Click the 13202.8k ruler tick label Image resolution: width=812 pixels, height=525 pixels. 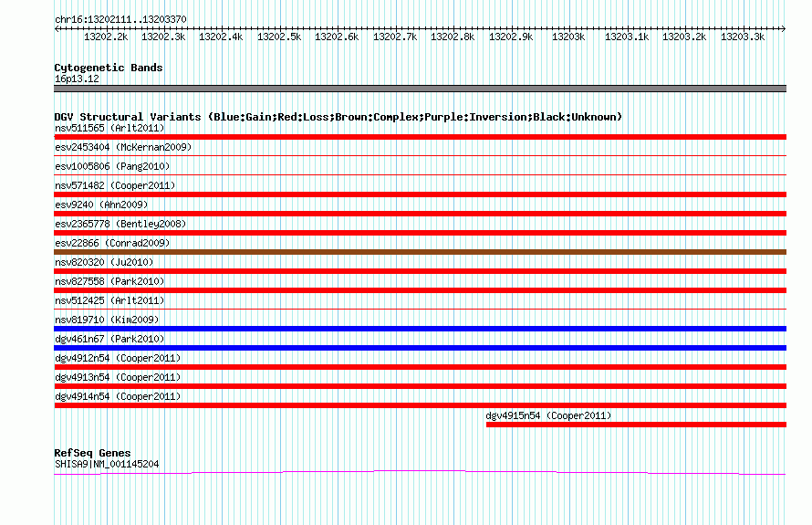click(453, 37)
